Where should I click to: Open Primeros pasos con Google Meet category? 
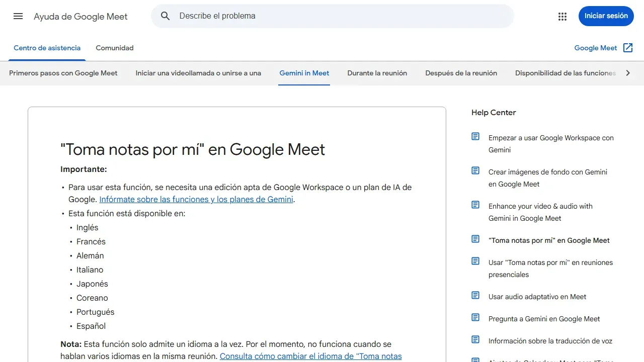point(63,73)
